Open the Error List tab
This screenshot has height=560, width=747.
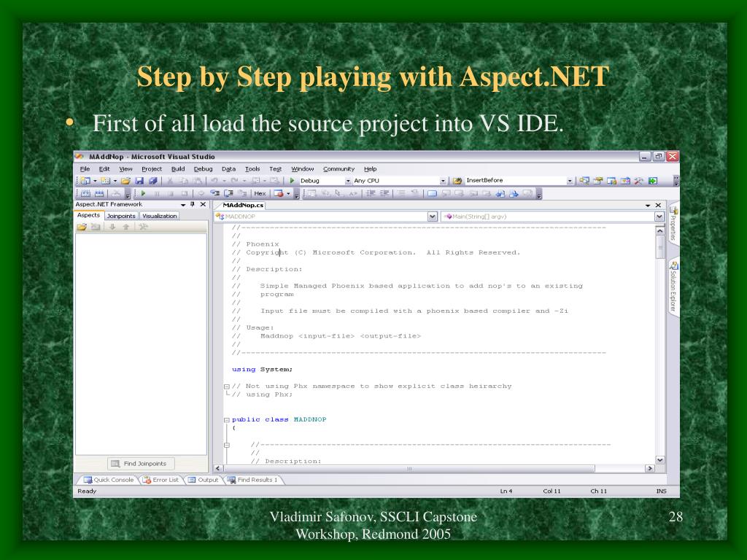160,480
